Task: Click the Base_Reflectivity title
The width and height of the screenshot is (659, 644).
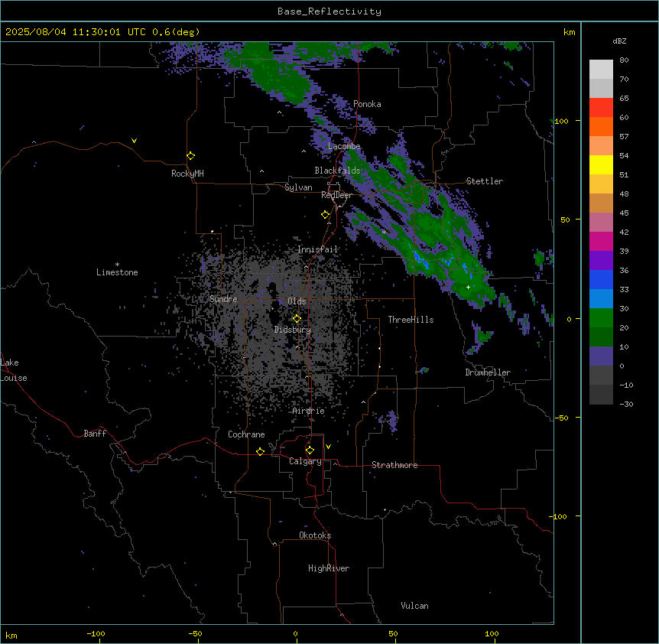Action: (329, 11)
